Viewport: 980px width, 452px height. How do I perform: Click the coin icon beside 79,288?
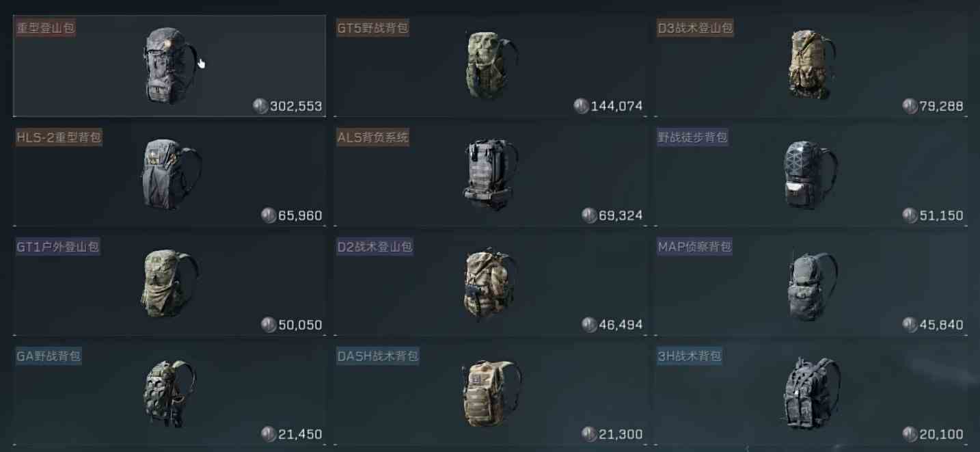click(x=910, y=106)
